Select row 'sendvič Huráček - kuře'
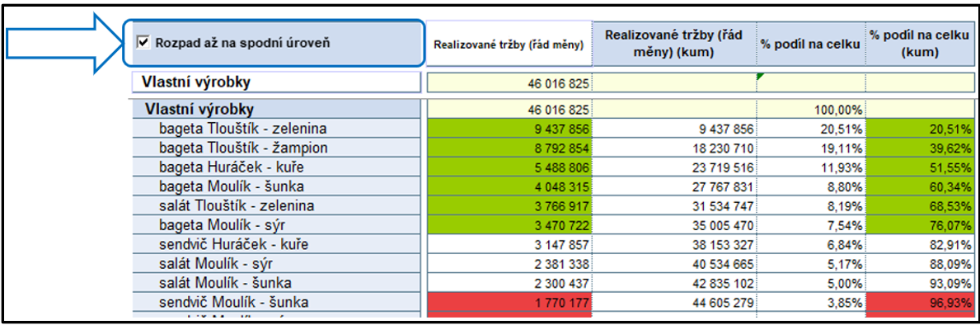Viewport: 980px width, 325px height. (x=275, y=244)
